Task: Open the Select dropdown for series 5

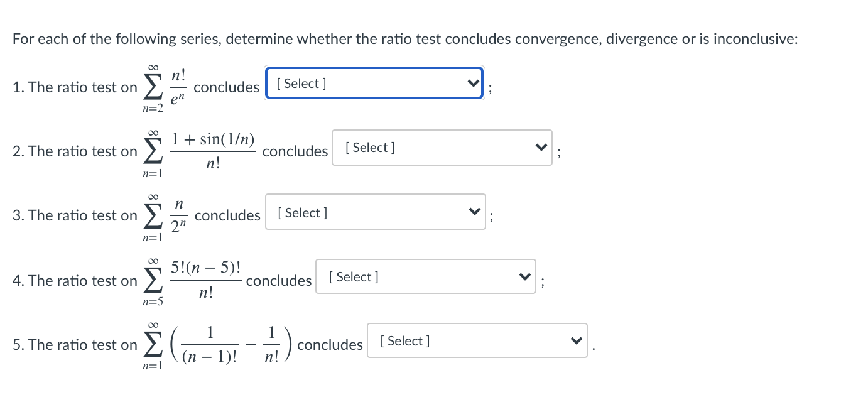Action: (x=477, y=341)
